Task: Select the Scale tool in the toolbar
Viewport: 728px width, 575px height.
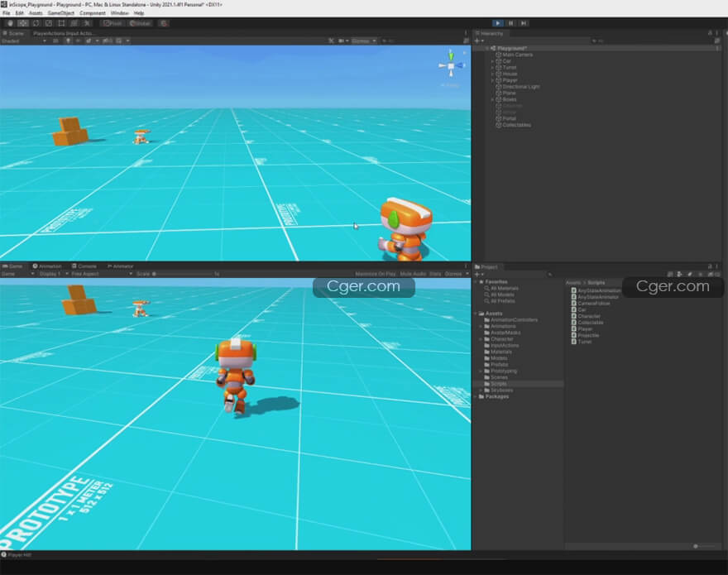Action: pyautogui.click(x=48, y=23)
